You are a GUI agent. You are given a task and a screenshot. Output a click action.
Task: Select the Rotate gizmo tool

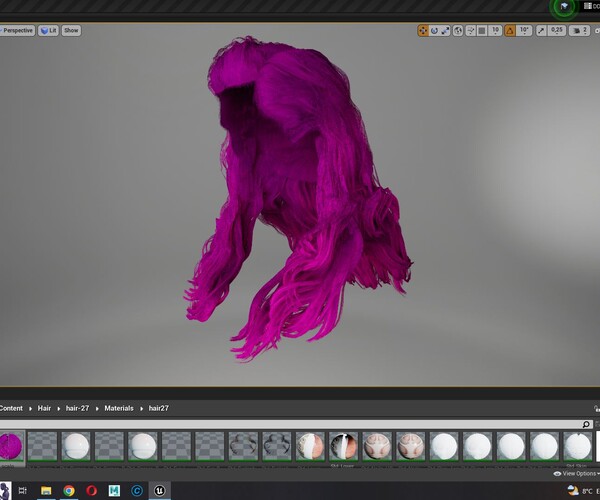tap(434, 31)
